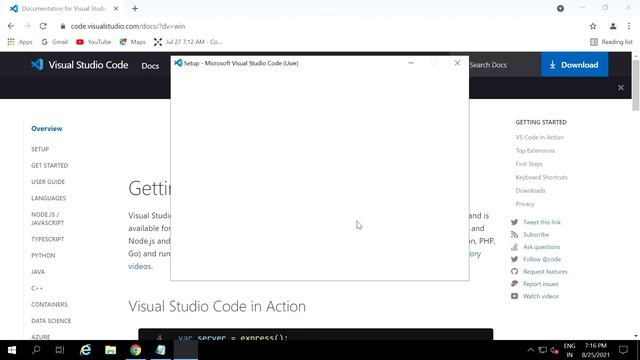Viewport: 640px width, 360px height.
Task: Expand the GET STARTED section
Action: 49,166
